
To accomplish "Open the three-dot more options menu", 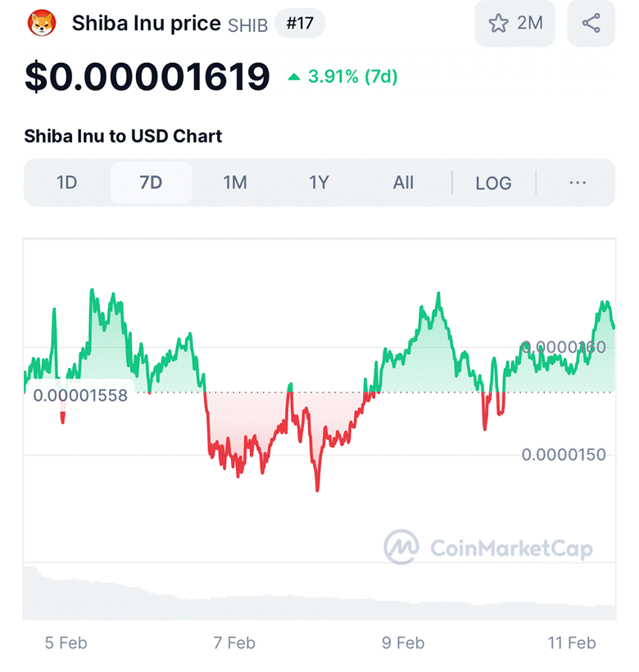I will [578, 183].
